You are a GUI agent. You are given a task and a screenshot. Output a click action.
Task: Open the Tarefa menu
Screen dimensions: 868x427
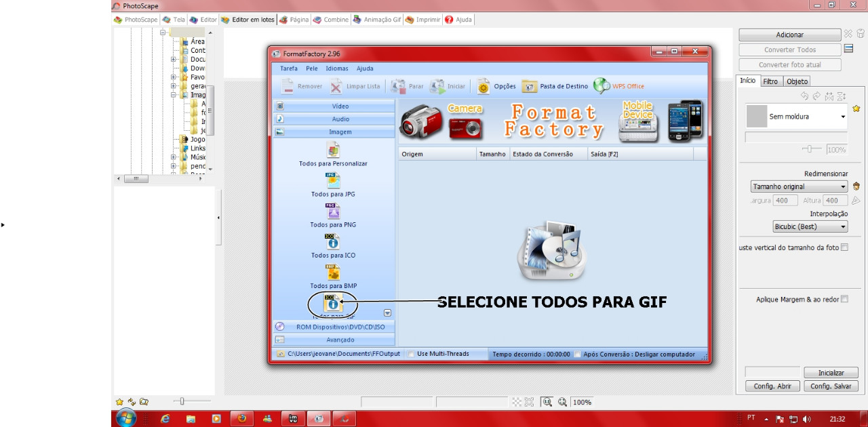point(289,68)
